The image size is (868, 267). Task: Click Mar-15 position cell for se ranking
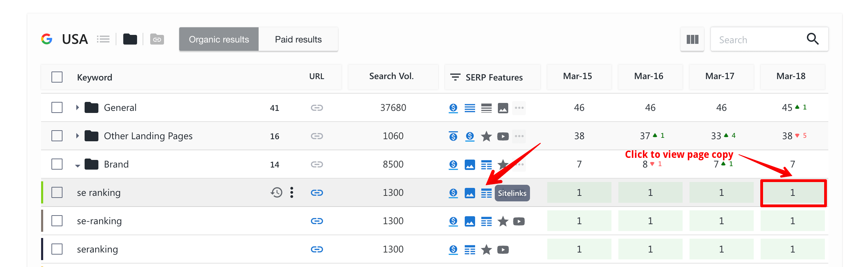coord(579,193)
